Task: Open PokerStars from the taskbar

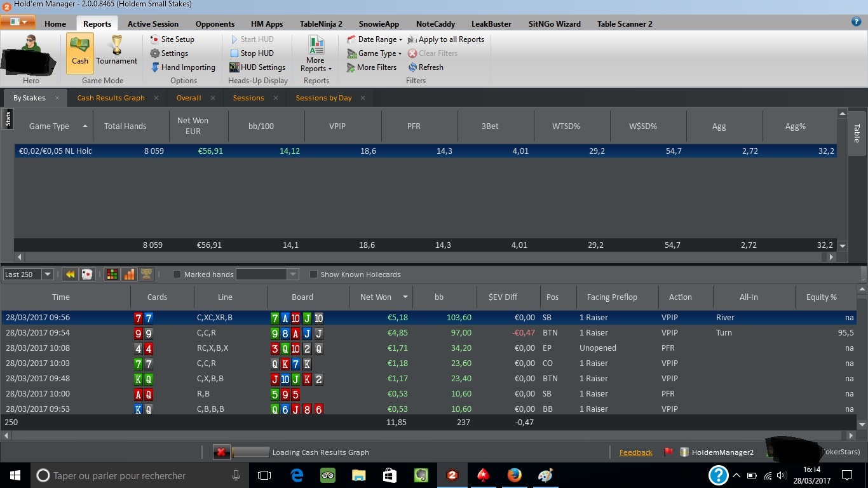Action: tap(483, 475)
